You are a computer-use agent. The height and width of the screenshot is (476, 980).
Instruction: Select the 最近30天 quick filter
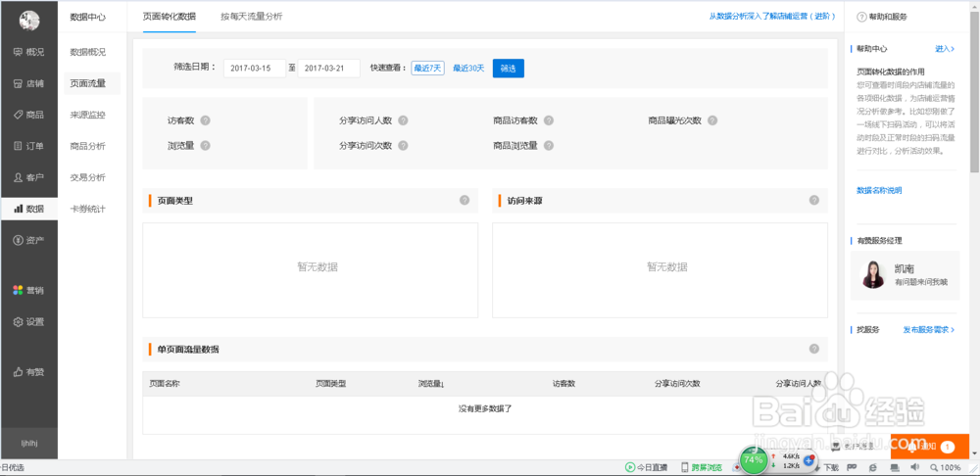pos(468,69)
